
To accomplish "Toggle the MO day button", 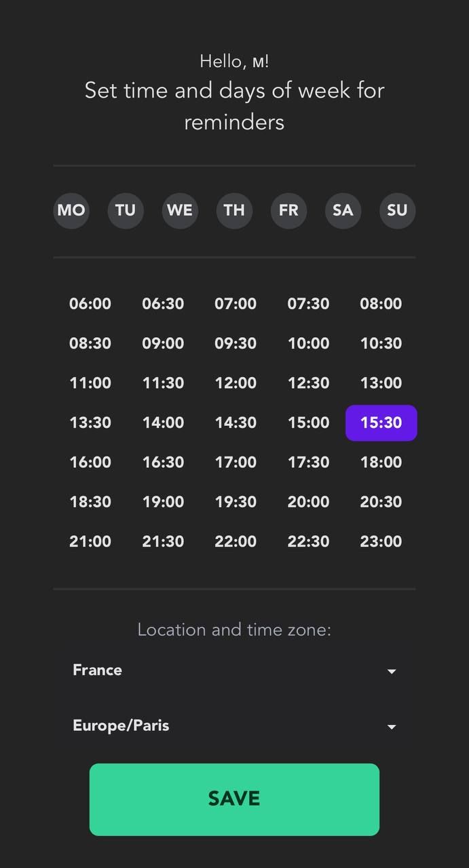I will 71,211.
